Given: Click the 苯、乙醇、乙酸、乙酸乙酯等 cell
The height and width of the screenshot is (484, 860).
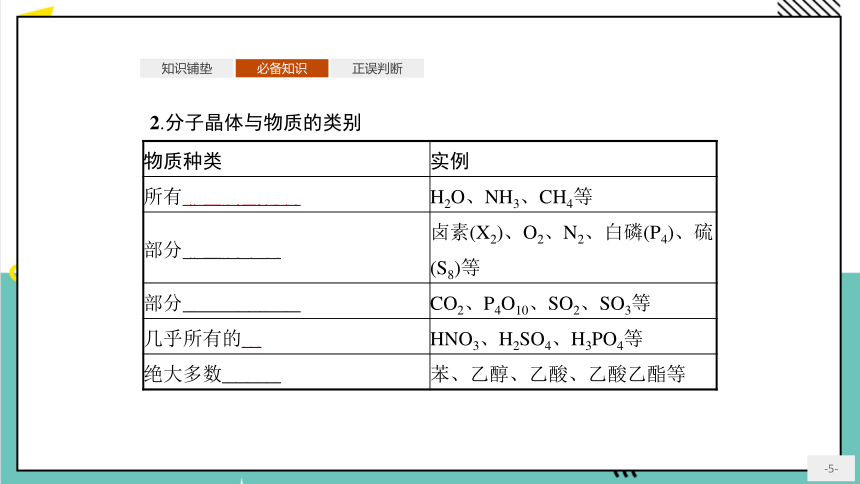Looking at the screenshot, I should pyautogui.click(x=573, y=372).
